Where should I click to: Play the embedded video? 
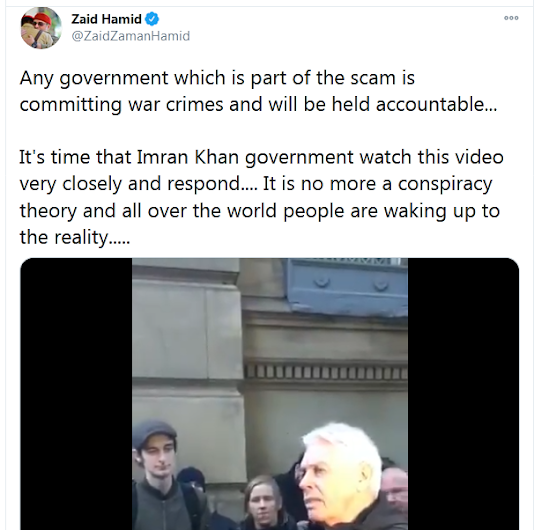[270, 394]
